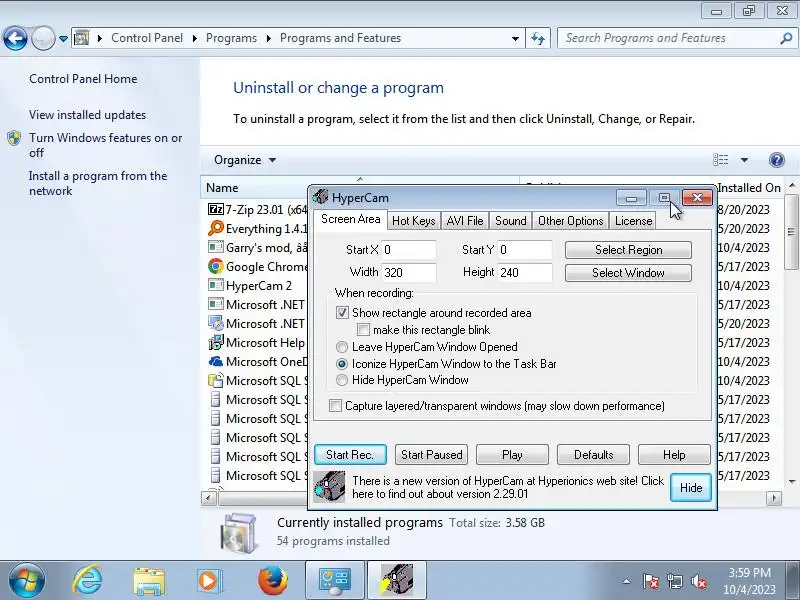Open the License tab
Viewport: 800px width, 600px height.
(x=633, y=221)
